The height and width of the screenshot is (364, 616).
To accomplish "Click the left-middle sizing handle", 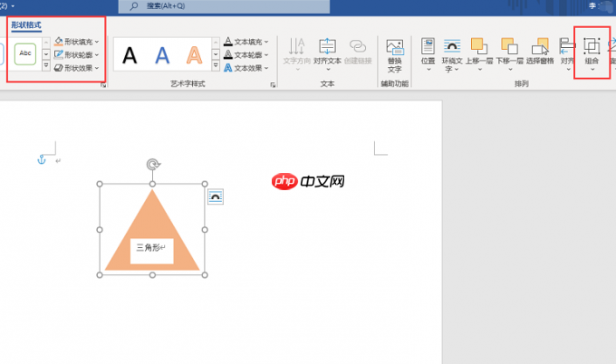I will pyautogui.click(x=100, y=230).
